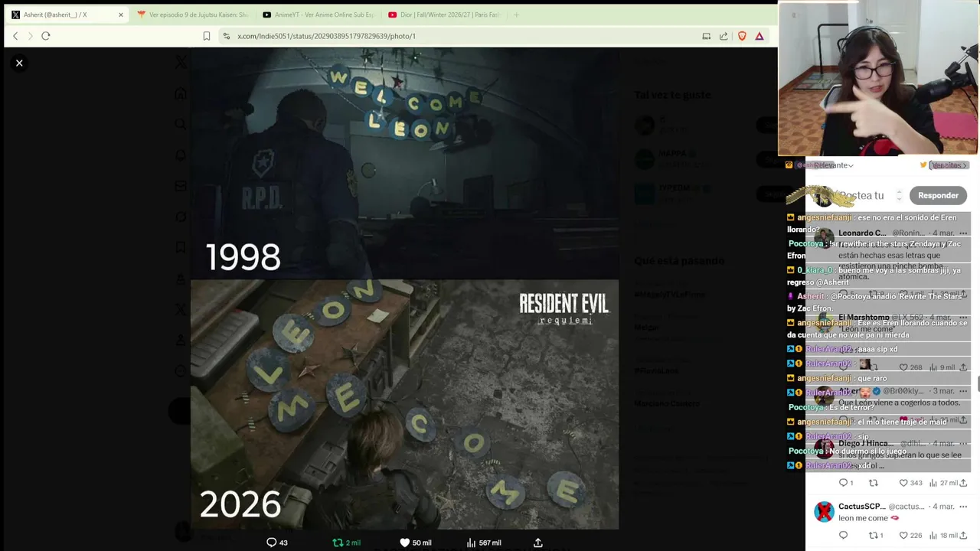Switch to the Jujutsu Kaisen episodio 9 tab
Screen dimensions: 980x551
click(193, 15)
